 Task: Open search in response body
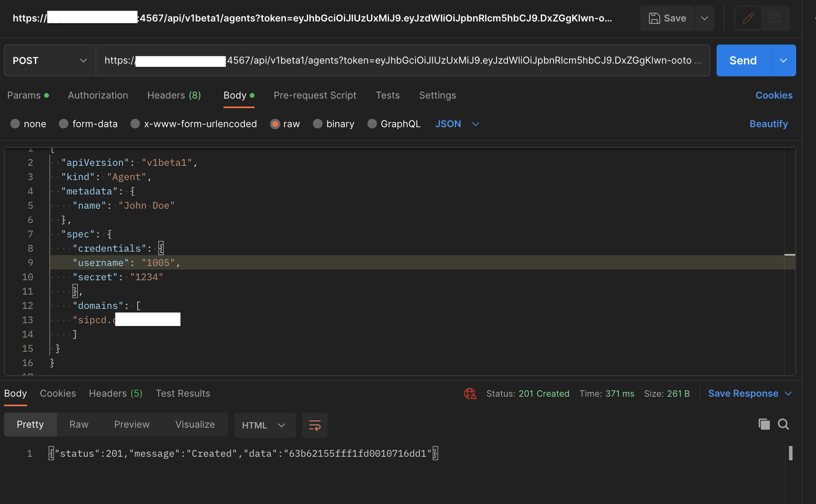coord(783,425)
